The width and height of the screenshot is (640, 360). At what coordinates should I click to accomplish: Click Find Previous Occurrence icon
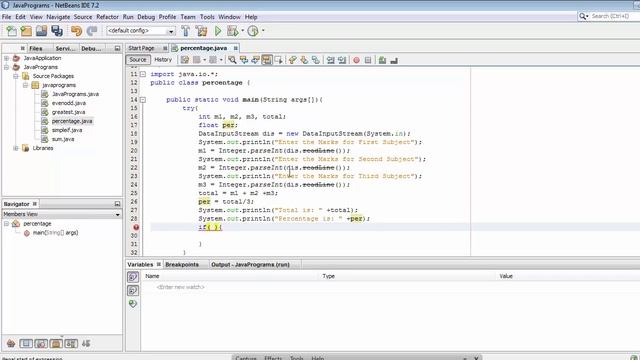(244, 60)
